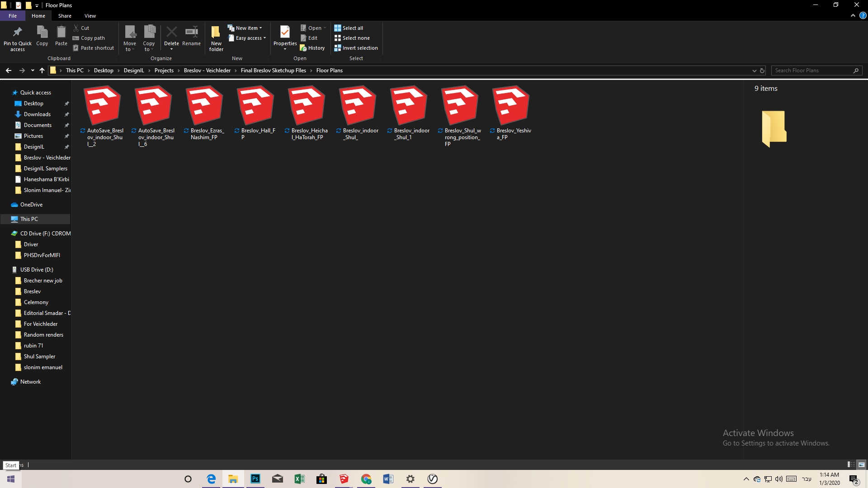Click the refresh icon in the address bar
The width and height of the screenshot is (868, 488).
tap(762, 70)
